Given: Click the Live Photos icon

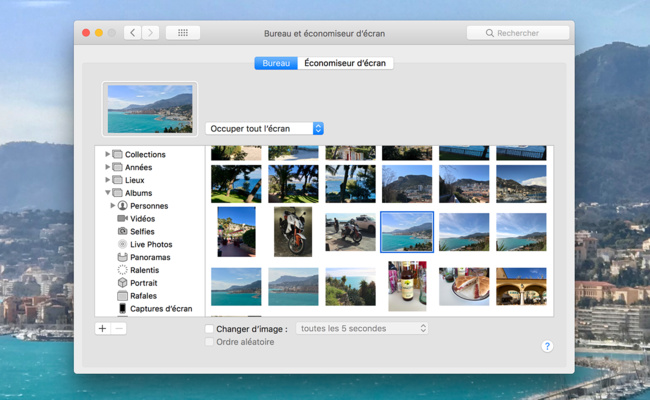Looking at the screenshot, I should [x=122, y=244].
